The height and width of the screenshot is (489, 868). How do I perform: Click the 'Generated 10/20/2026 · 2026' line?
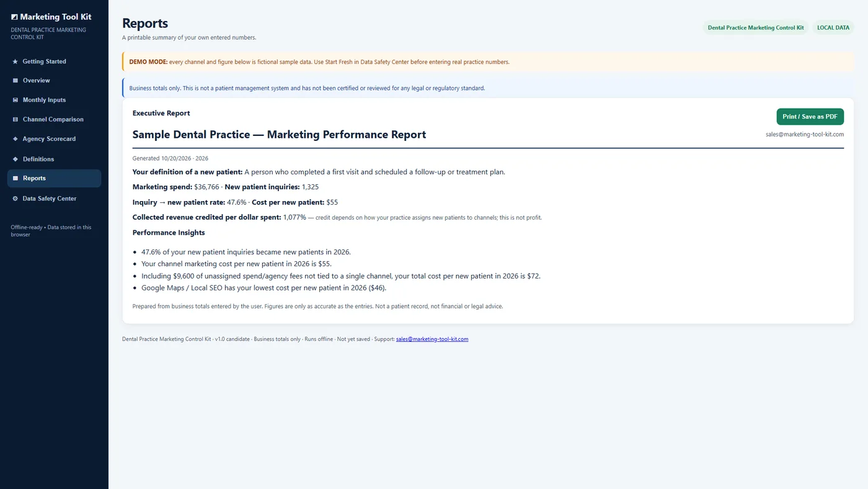pos(170,158)
